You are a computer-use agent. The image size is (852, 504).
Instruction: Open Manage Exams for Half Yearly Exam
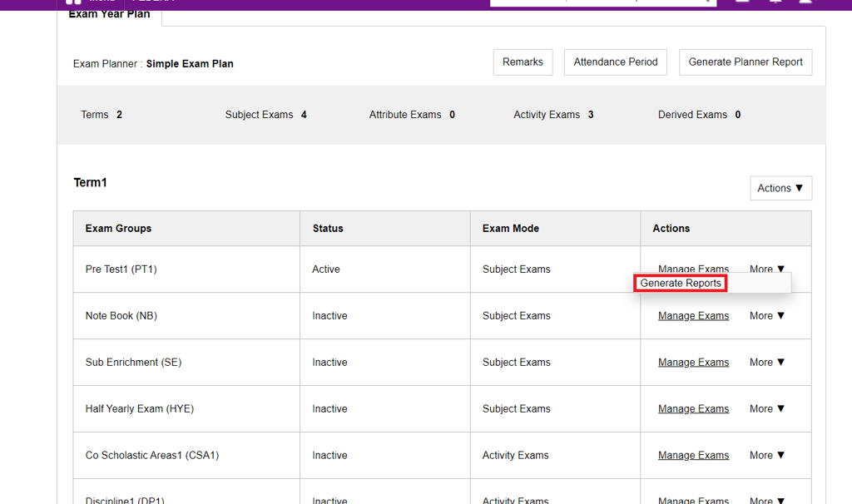pyautogui.click(x=693, y=409)
